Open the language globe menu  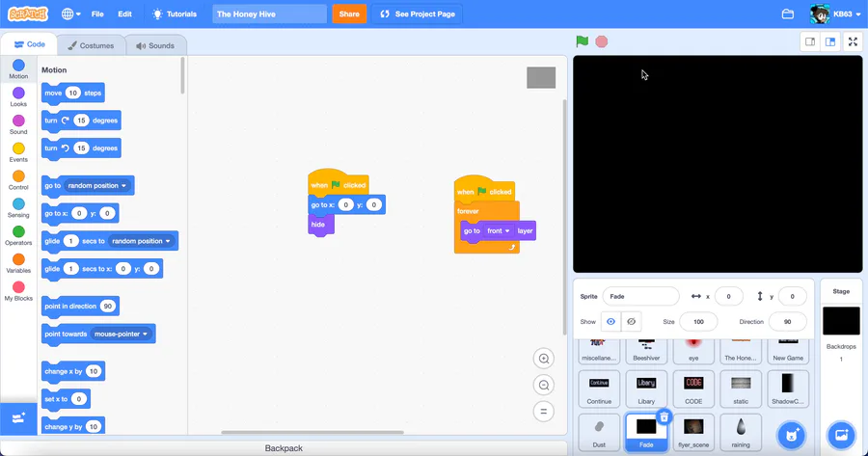pos(70,13)
